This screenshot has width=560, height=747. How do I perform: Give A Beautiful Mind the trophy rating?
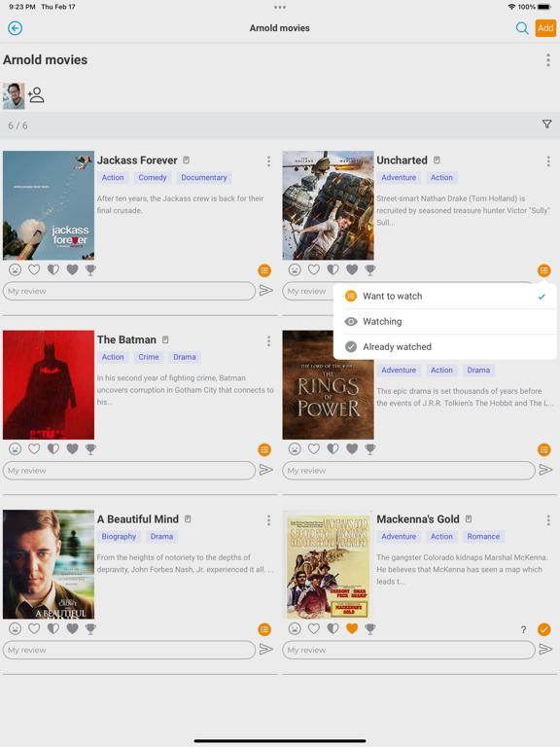90,628
